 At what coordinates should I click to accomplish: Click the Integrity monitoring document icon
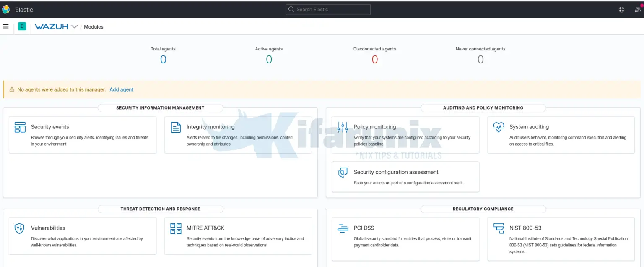[175, 127]
